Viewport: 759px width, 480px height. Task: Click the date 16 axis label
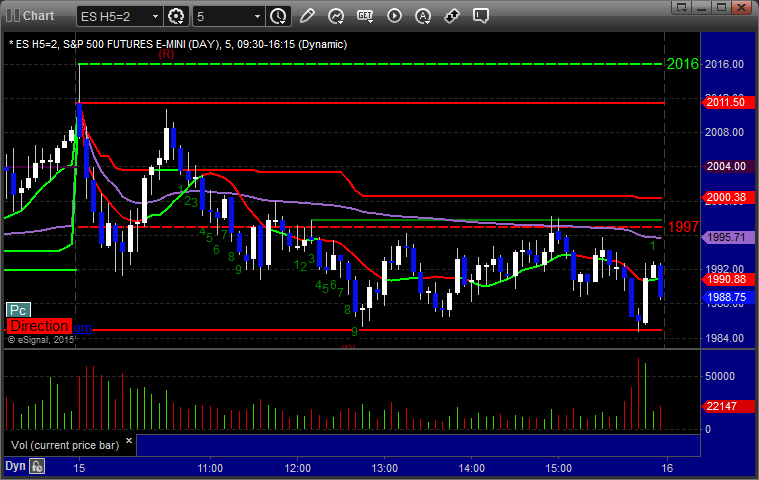coord(667,468)
